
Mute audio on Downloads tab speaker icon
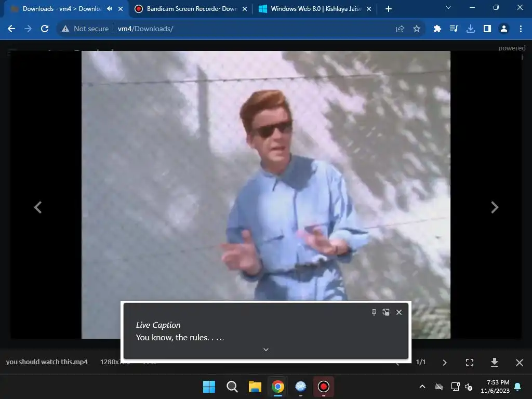(109, 9)
